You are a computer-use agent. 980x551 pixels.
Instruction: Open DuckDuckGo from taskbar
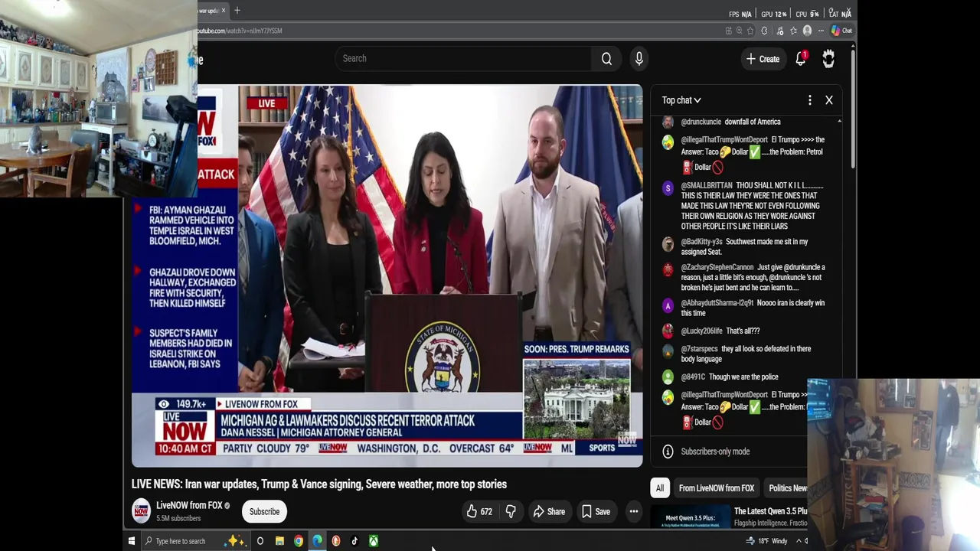click(336, 541)
